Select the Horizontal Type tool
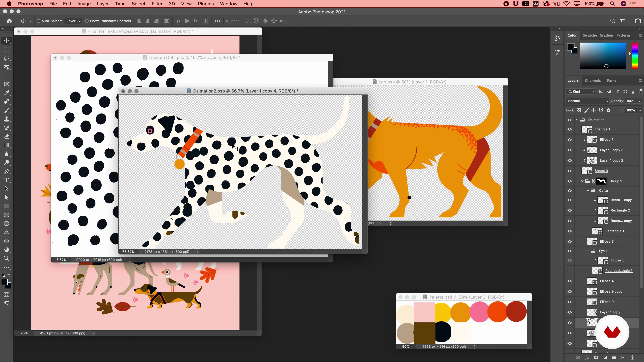This screenshot has width=644, height=362. pos(7,180)
